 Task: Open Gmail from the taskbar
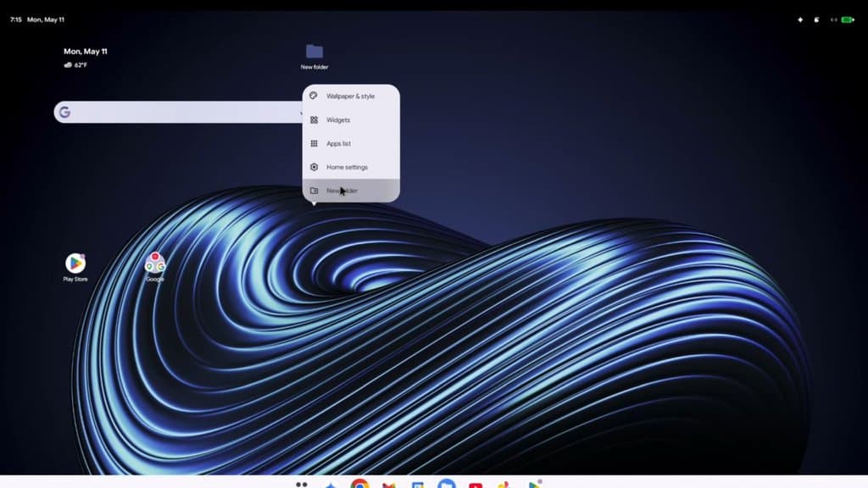coord(389,485)
